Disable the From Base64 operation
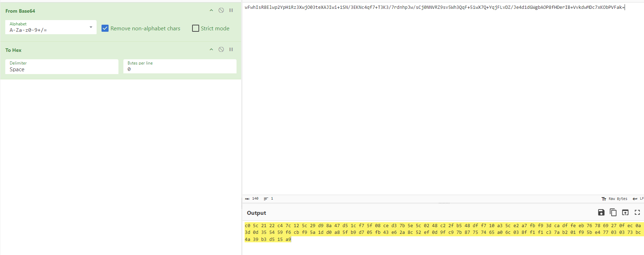Screen dimensions: 644x255 (221, 11)
